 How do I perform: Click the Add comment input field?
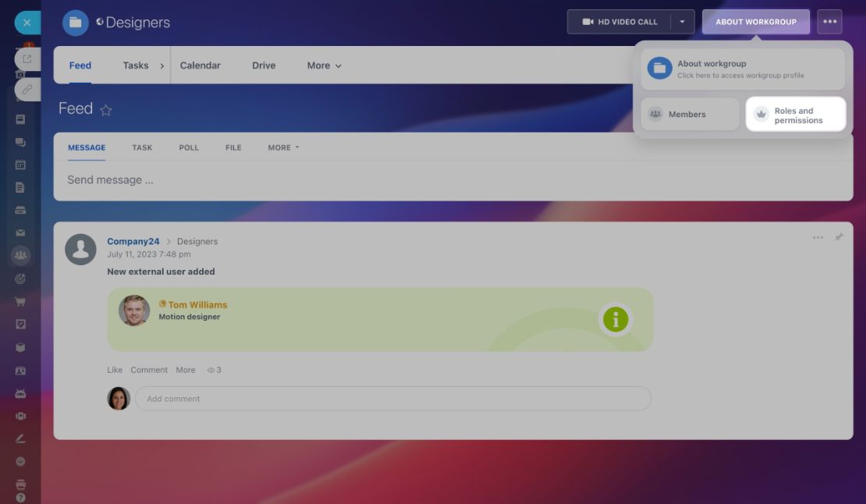click(x=392, y=399)
